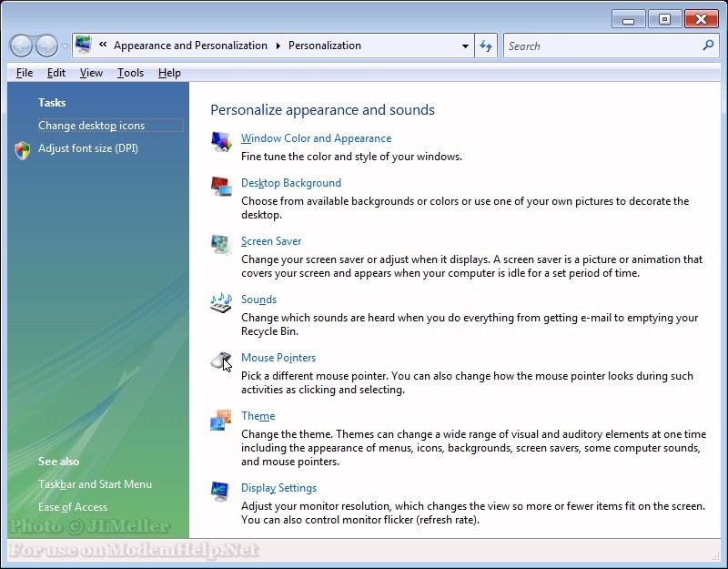728x569 pixels.
Task: Click the Display Settings monitor icon
Action: (220, 492)
